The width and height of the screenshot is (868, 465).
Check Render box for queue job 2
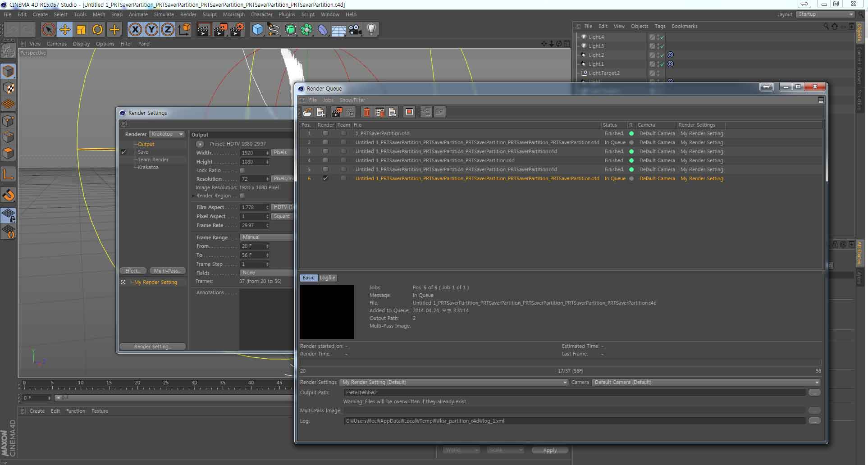(325, 142)
